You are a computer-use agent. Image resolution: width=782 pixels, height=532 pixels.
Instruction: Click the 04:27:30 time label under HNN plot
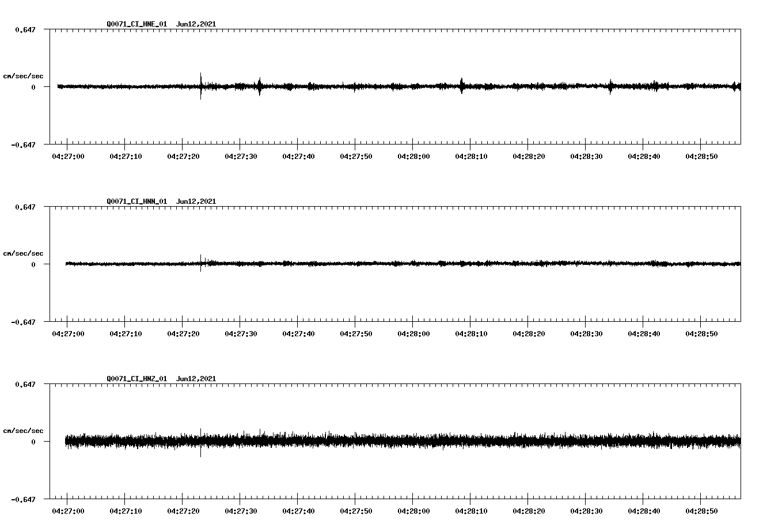click(241, 334)
